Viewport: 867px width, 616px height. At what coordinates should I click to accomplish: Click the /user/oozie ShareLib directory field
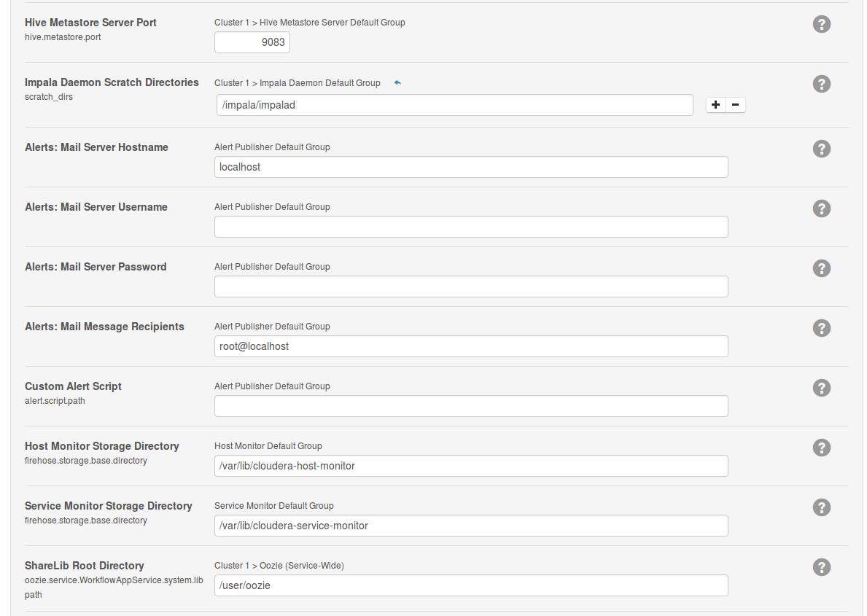[471, 585]
